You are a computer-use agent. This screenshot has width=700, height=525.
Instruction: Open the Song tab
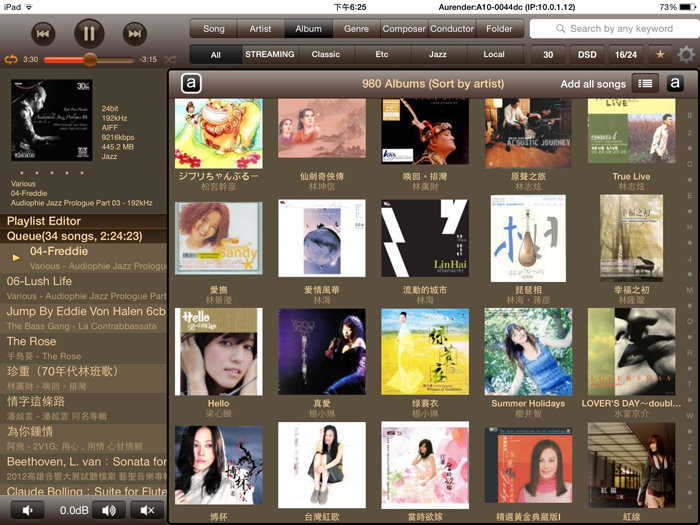click(213, 29)
